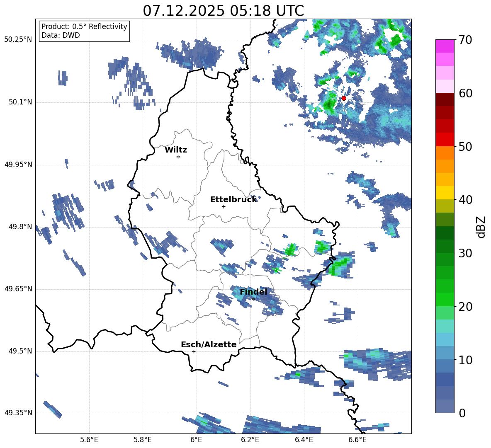Click the Ettelbruck city label
Viewport: 491px width, 448px height.
click(233, 200)
